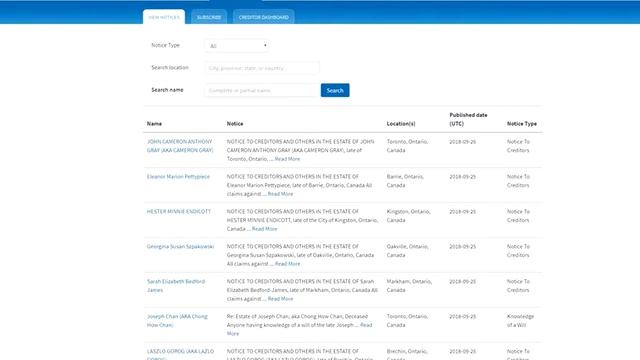Screen dimensions: 640x360
Task: Click the Notice Type field label
Action: tap(165, 45)
